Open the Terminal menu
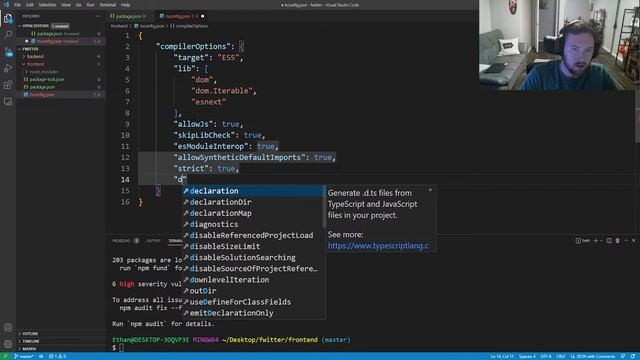This screenshot has height=360, width=640. pyautogui.click(x=108, y=5)
